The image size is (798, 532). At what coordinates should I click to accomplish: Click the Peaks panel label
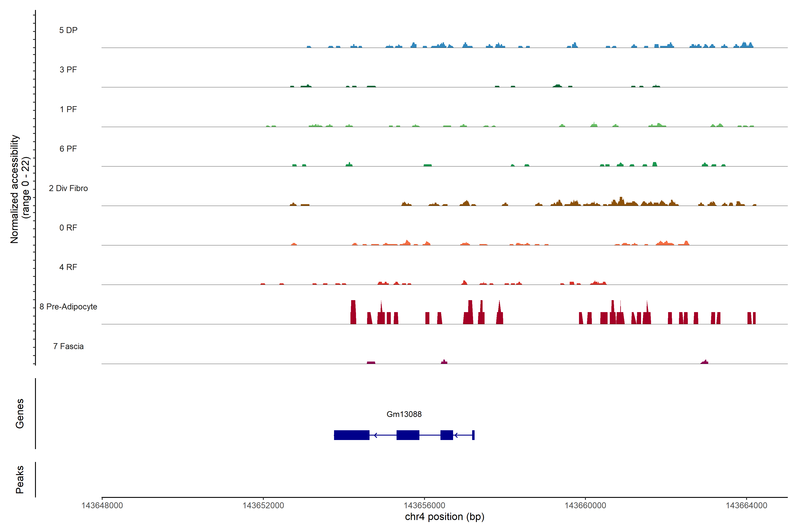[x=20, y=479]
